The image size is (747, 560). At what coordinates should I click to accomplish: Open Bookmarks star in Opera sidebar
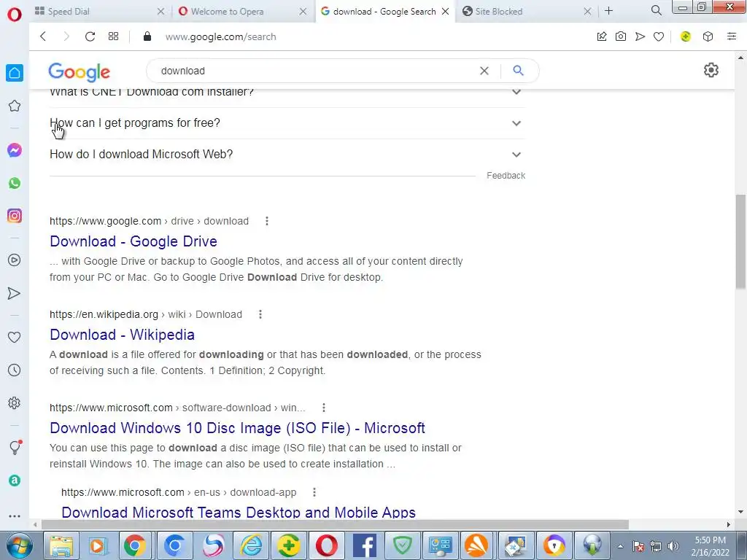tap(15, 106)
